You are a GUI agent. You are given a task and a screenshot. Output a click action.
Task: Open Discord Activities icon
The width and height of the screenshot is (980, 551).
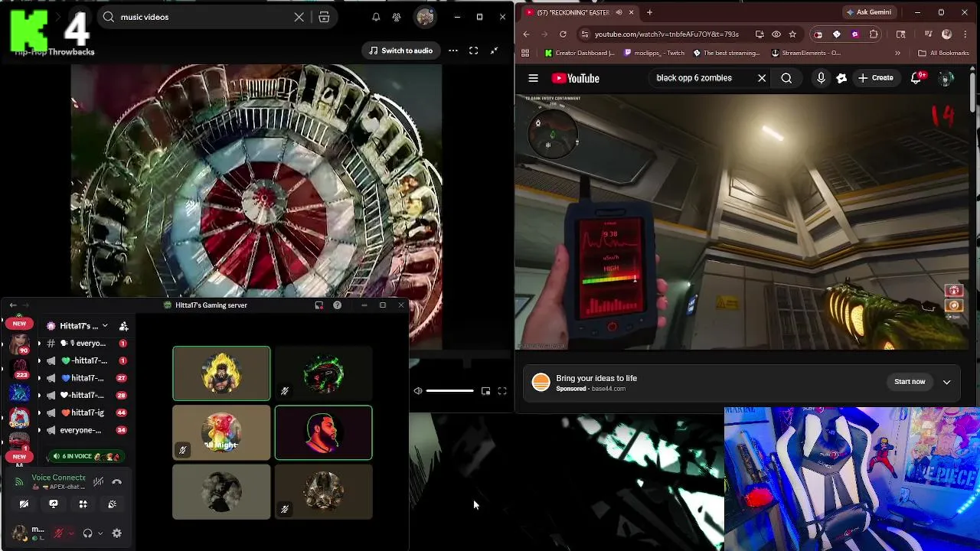click(x=83, y=504)
